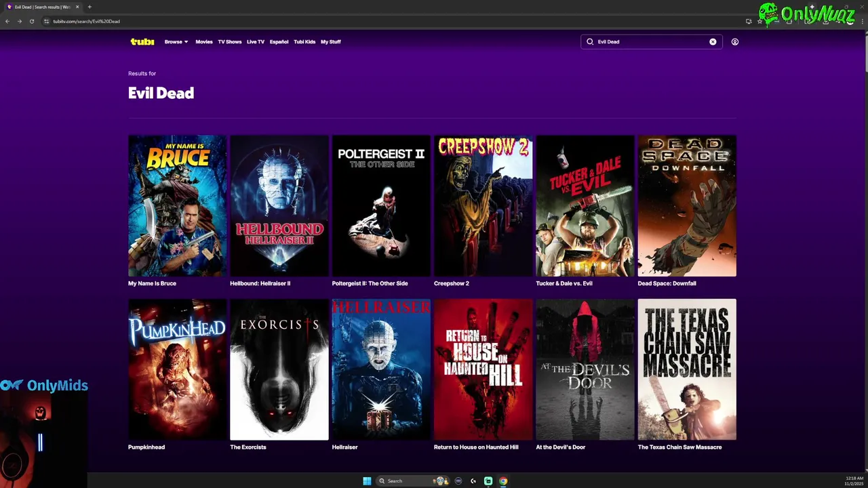Click the "Pumpkinhead" title text link

146,447
